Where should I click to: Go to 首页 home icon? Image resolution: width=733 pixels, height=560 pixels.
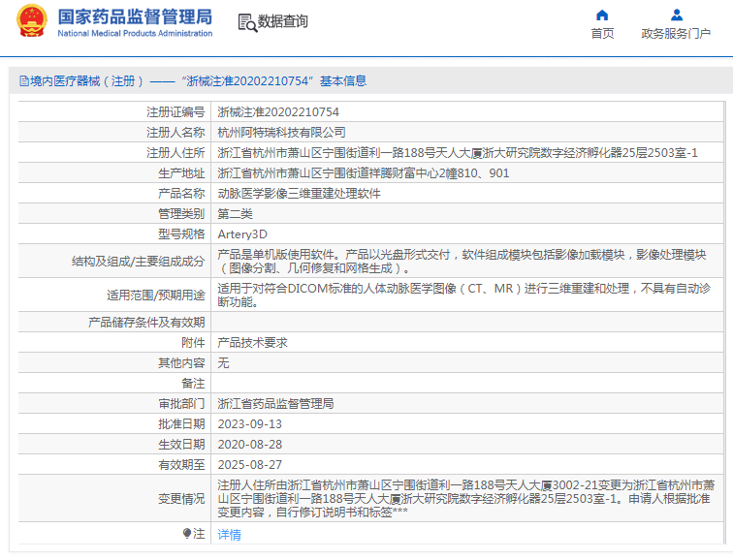[x=602, y=16]
